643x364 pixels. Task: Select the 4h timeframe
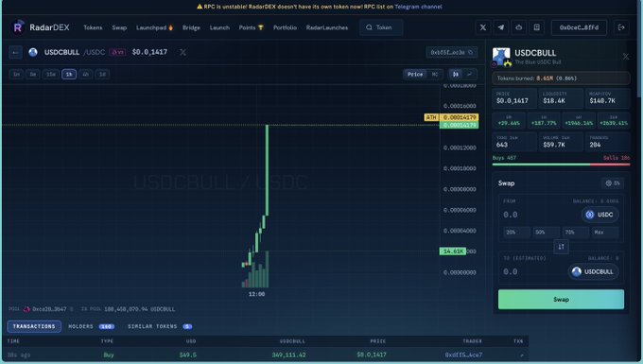coord(85,74)
